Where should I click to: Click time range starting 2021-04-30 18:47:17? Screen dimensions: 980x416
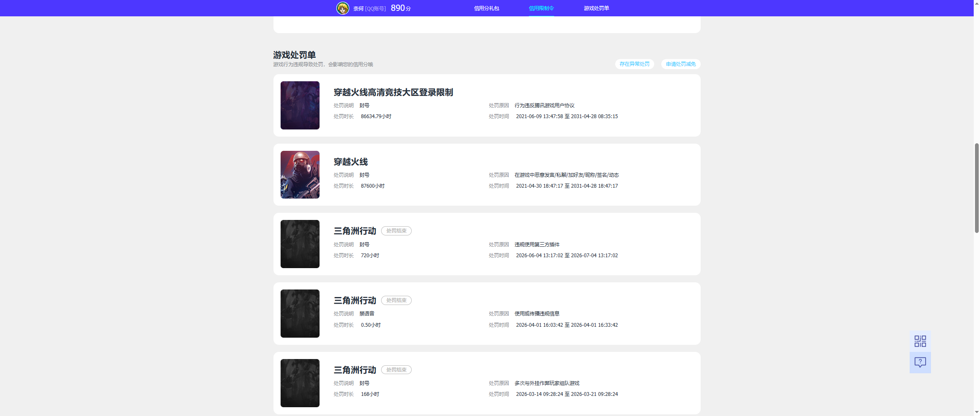(567, 186)
